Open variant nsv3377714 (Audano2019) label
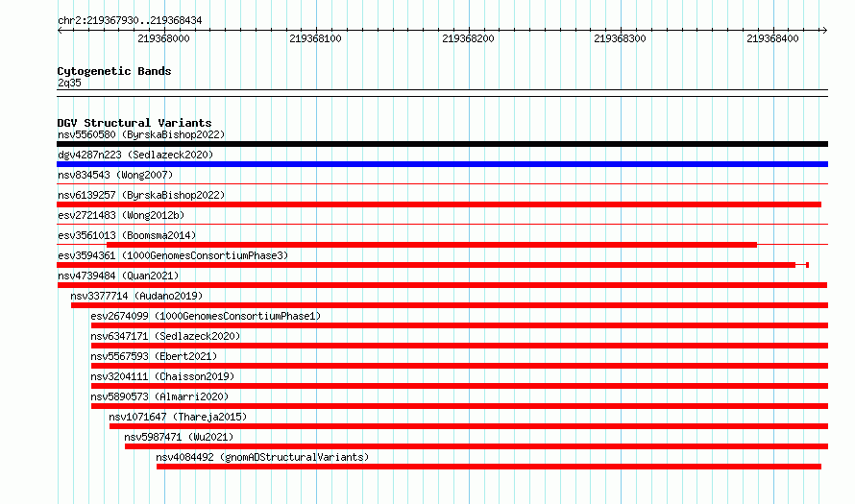855x504 pixels. tap(136, 296)
